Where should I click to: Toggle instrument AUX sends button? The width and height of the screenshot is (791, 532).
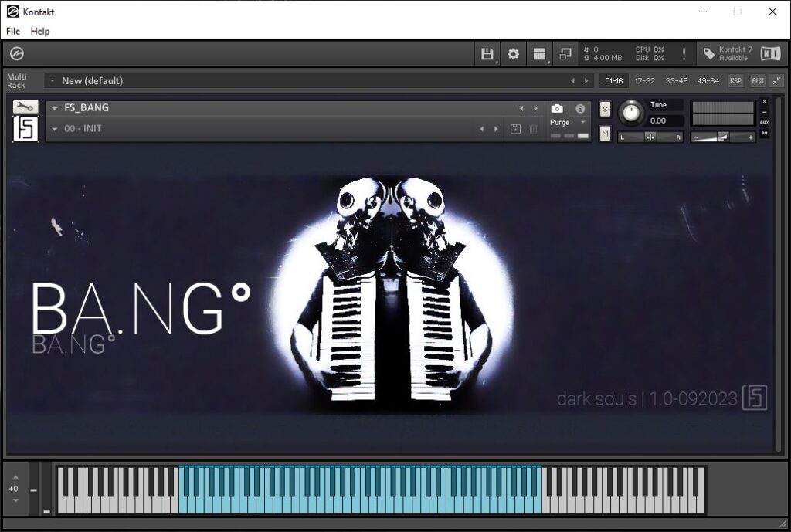[765, 123]
